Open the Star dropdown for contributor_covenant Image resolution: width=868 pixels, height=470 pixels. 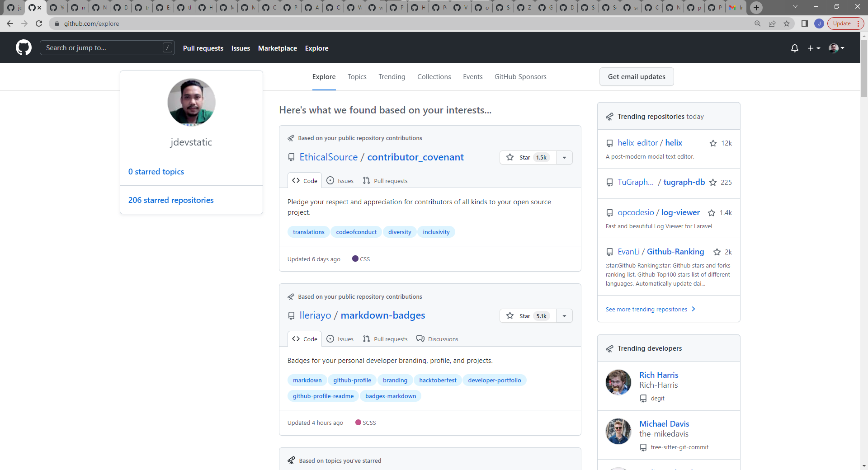coord(564,157)
